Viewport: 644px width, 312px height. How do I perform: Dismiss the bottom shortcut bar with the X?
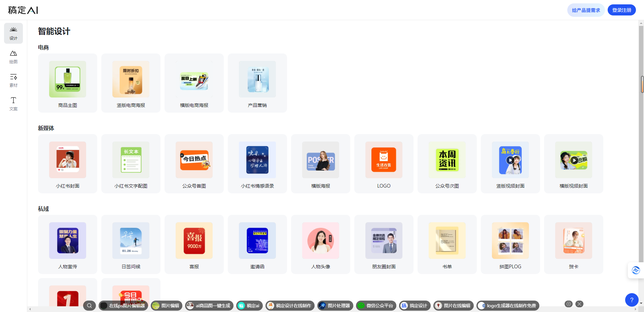[579, 304]
